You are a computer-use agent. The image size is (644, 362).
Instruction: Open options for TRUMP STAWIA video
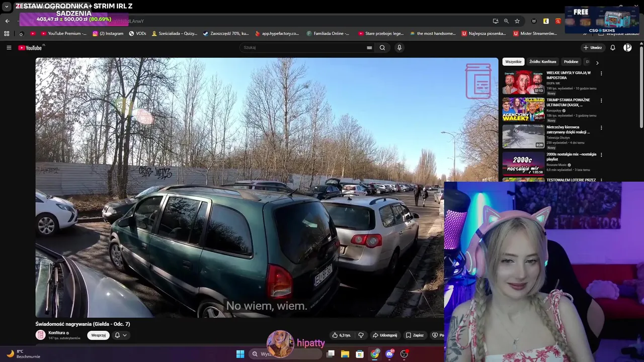click(x=601, y=101)
